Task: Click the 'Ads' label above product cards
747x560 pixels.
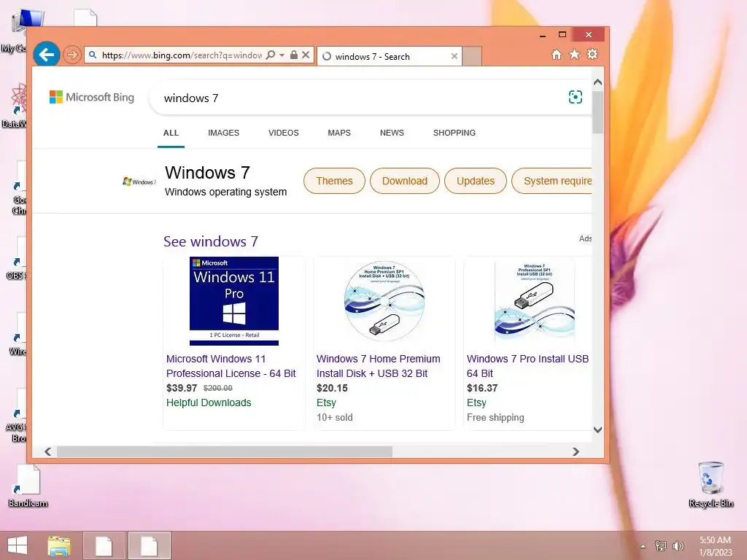Action: (x=586, y=238)
